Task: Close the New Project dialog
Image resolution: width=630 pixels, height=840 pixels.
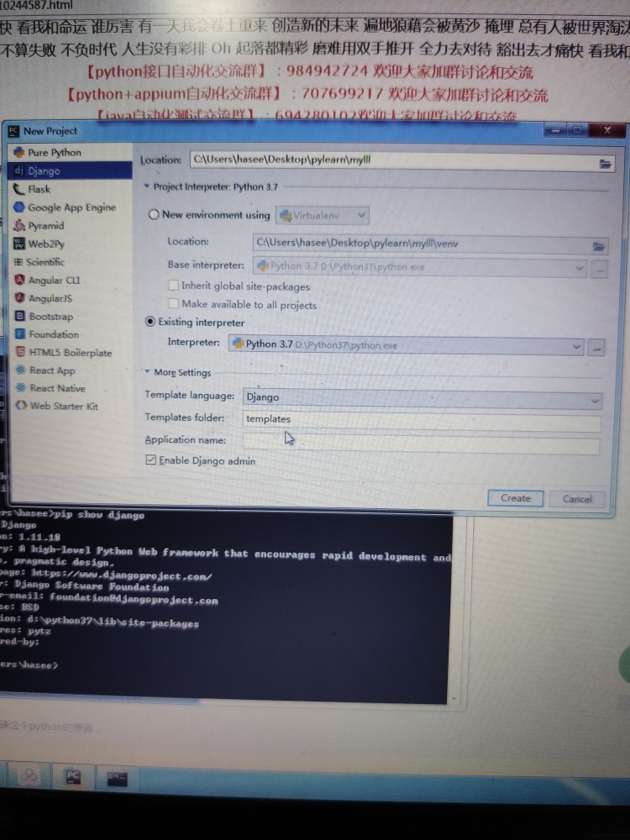Action: tap(607, 130)
